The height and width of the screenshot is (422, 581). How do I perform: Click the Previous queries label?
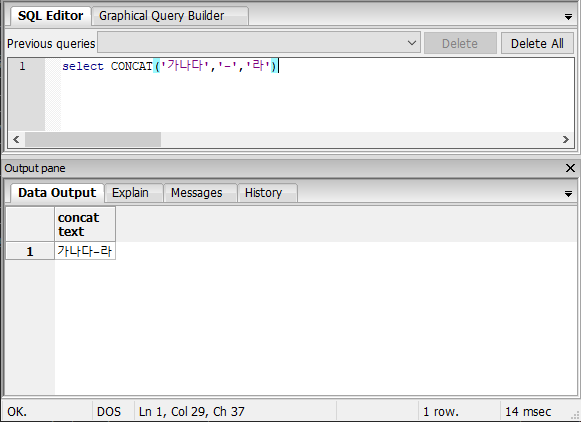pos(51,44)
